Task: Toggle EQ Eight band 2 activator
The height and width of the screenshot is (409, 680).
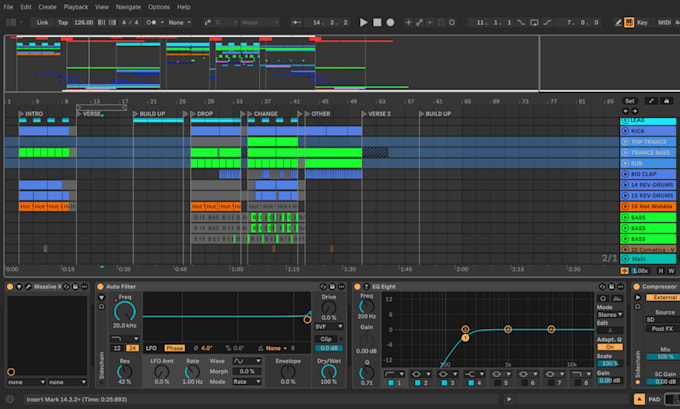Action: tap(417, 383)
